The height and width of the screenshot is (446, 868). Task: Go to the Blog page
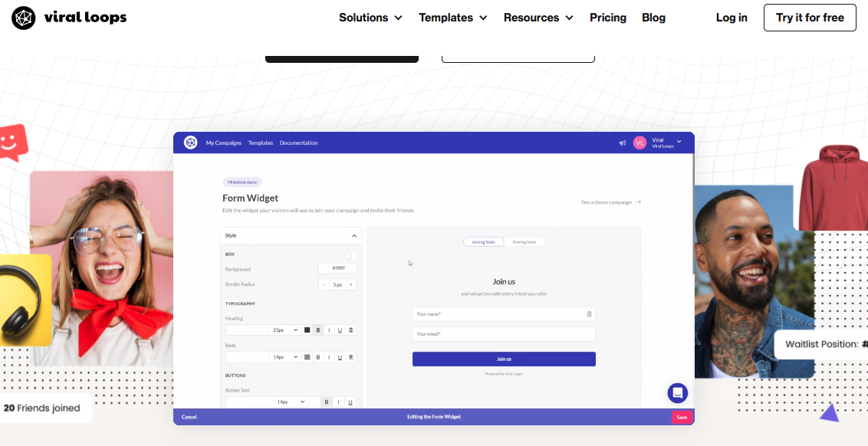(x=653, y=18)
